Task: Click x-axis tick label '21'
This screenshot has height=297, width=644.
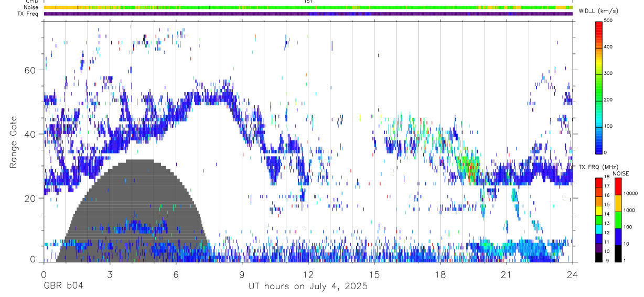Action: (x=507, y=274)
